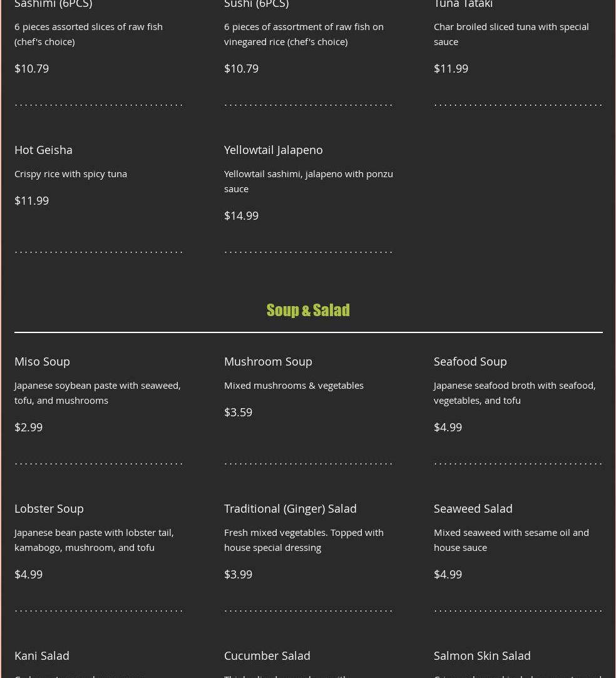Select the Kani Salad title
The height and width of the screenshot is (678, 616).
(41, 655)
